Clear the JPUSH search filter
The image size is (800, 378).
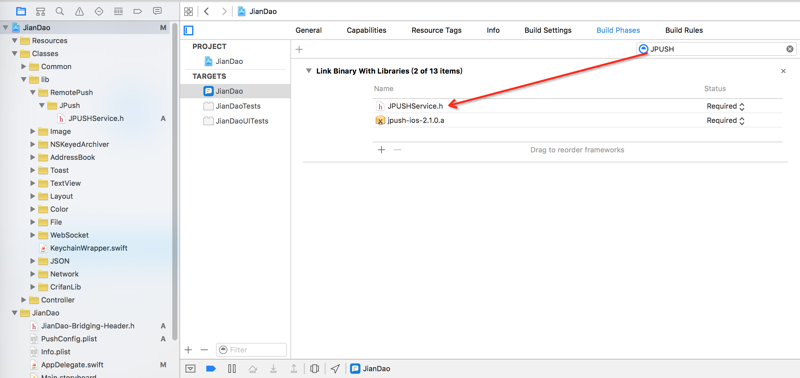(789, 49)
